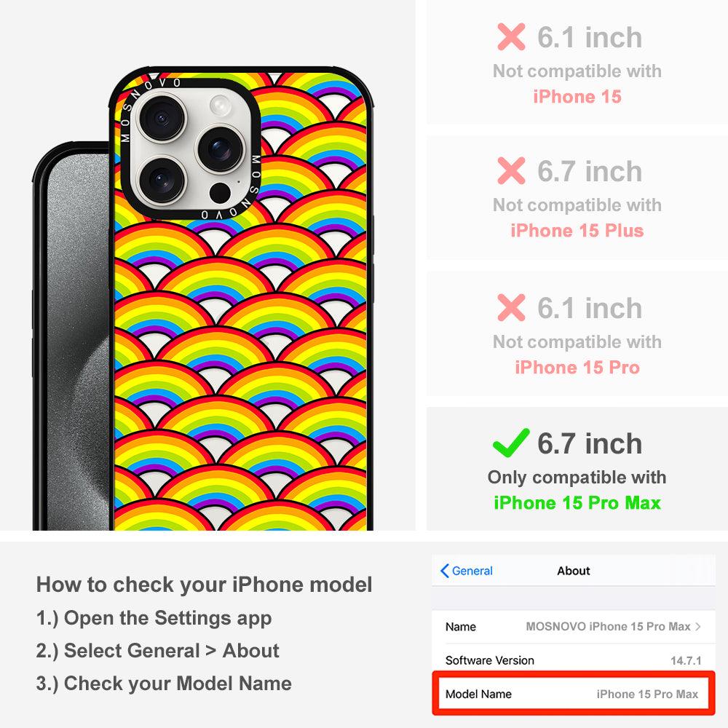Image resolution: width=728 pixels, height=728 pixels.
Task: Open the Name row chevron arrow
Action: coord(698,626)
